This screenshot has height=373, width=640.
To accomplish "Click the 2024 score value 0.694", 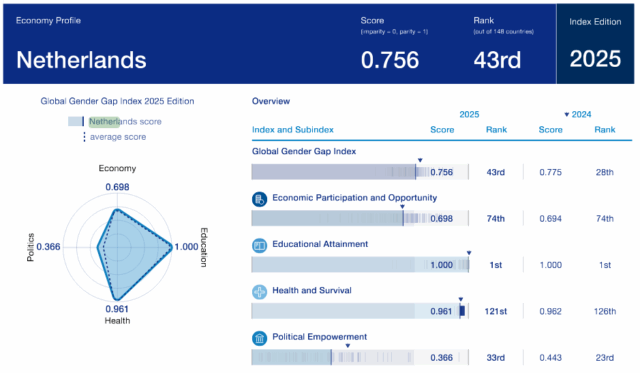I will click(551, 219).
